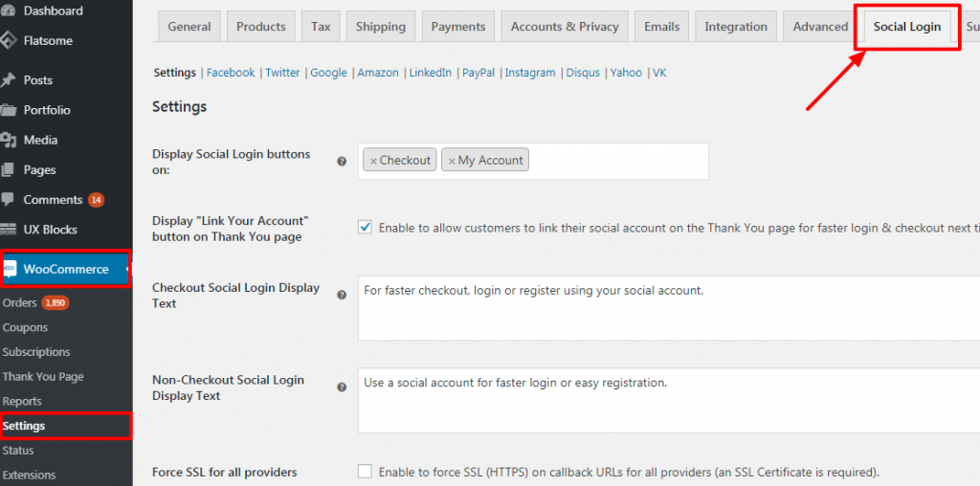
Task: Go to the Yahoo provider link
Action: [x=626, y=73]
